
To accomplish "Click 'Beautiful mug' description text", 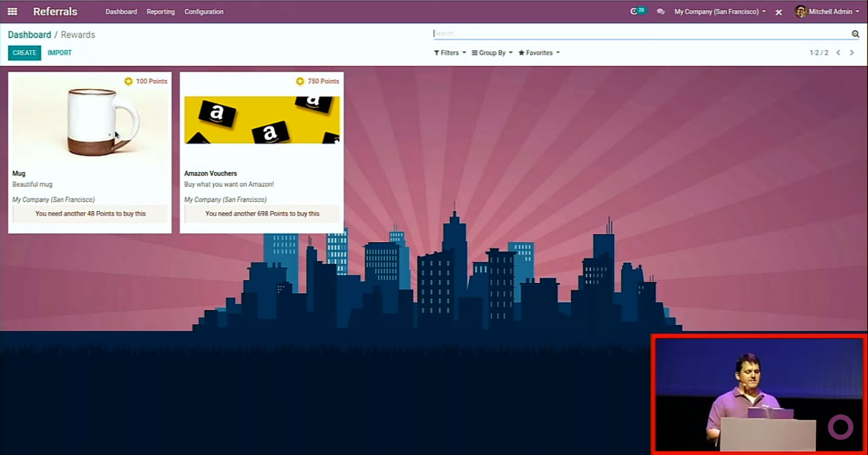I will (32, 184).
